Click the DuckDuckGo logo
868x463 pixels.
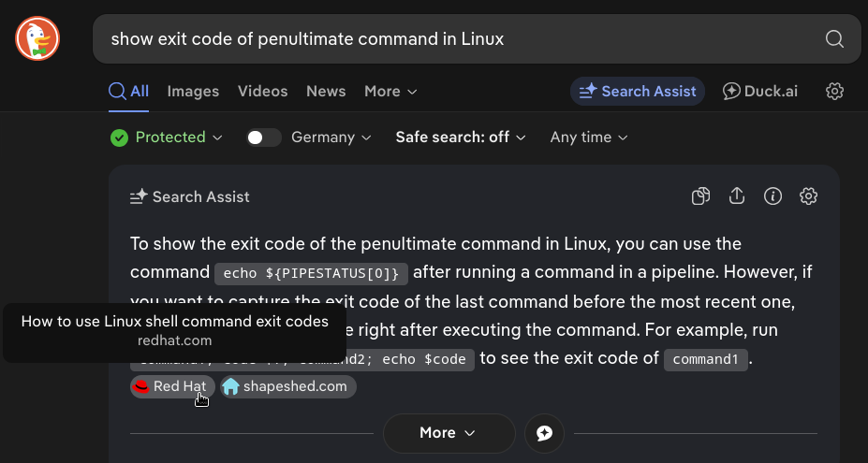(37, 38)
